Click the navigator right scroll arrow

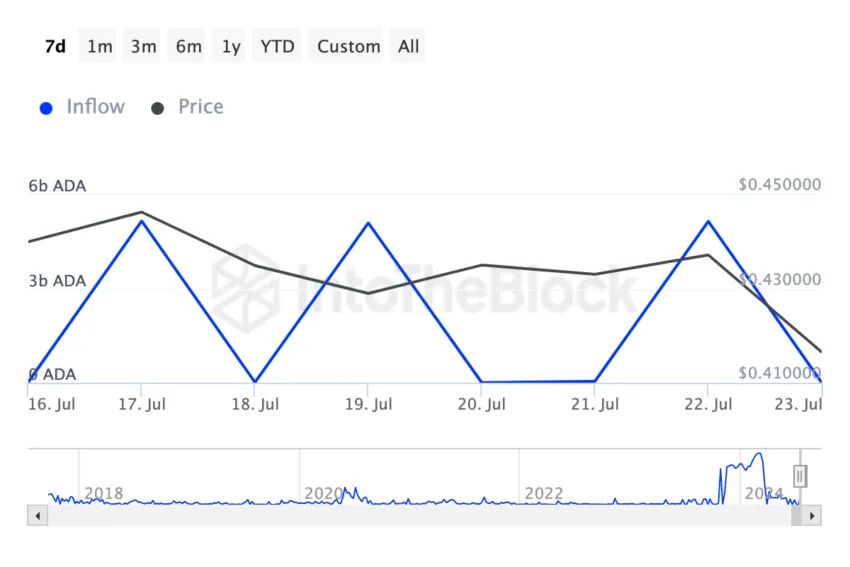(x=812, y=516)
